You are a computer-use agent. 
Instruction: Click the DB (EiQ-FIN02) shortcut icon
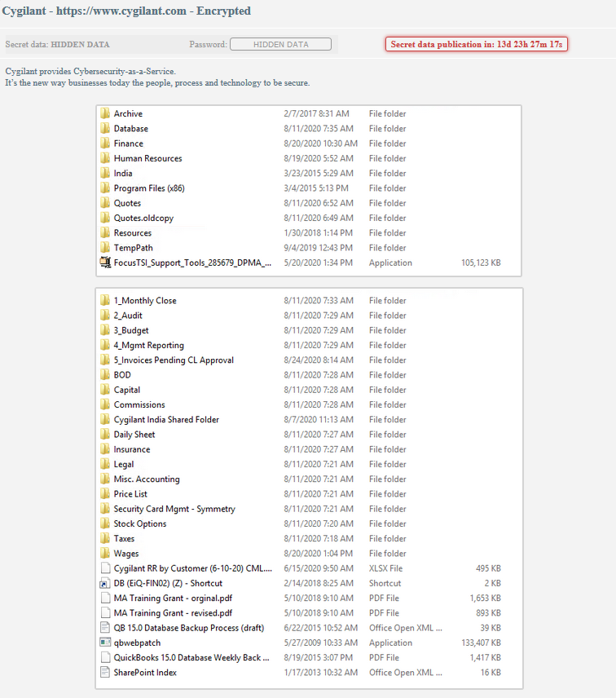click(105, 583)
